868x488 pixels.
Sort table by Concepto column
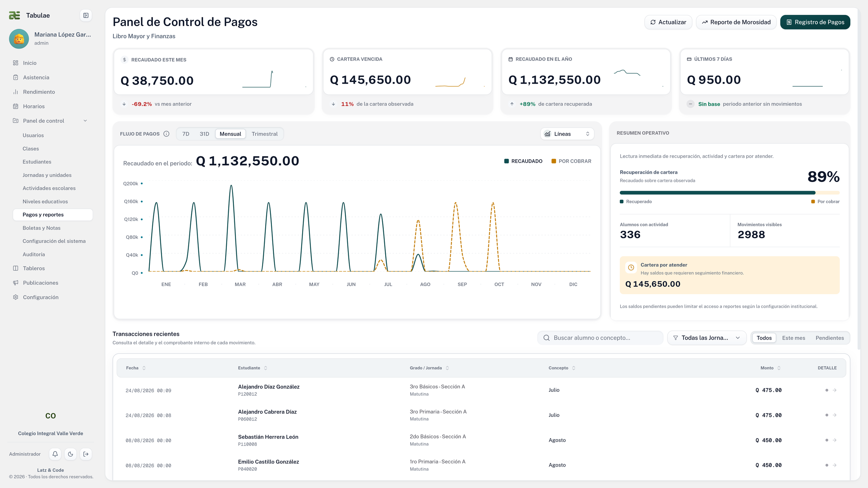(x=562, y=368)
